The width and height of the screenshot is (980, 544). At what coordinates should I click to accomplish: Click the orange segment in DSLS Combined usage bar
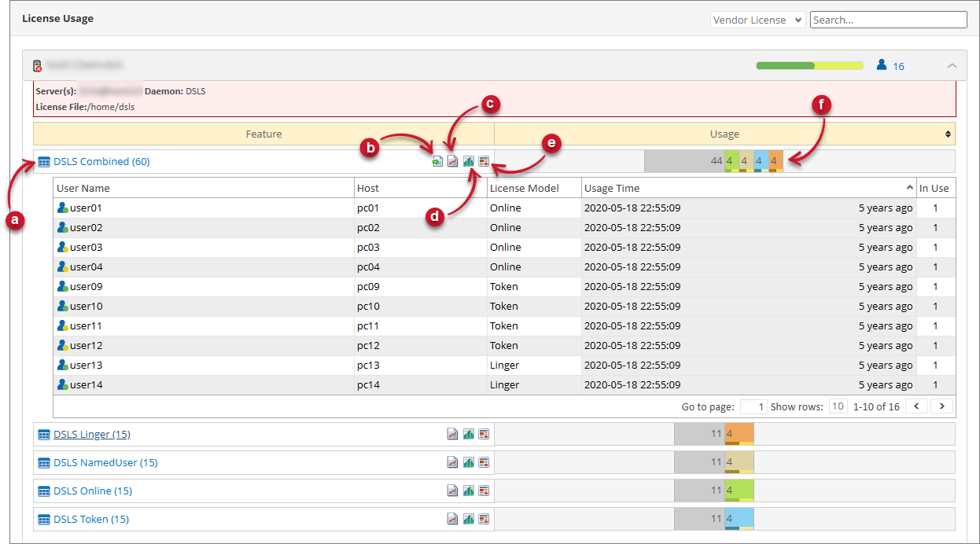776,161
